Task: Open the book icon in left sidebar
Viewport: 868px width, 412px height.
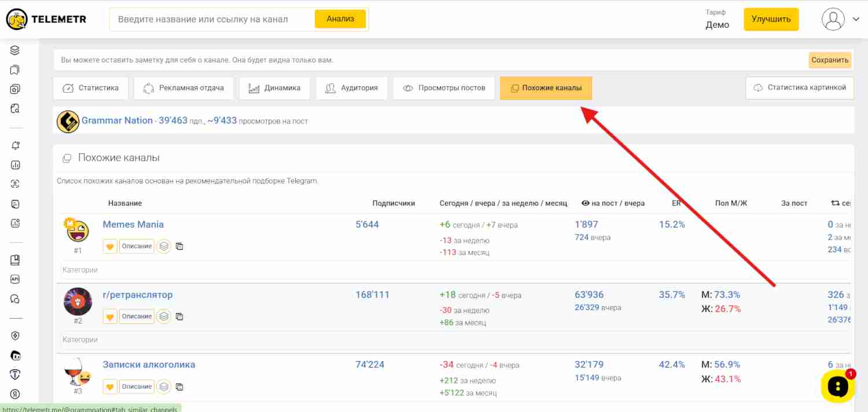Action: click(15, 260)
